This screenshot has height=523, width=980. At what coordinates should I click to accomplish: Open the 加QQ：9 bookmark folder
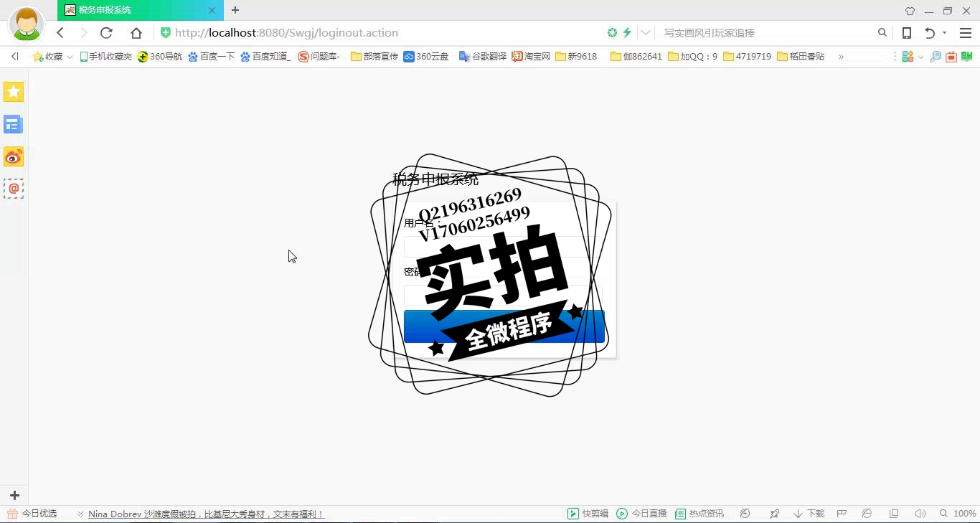pos(692,57)
